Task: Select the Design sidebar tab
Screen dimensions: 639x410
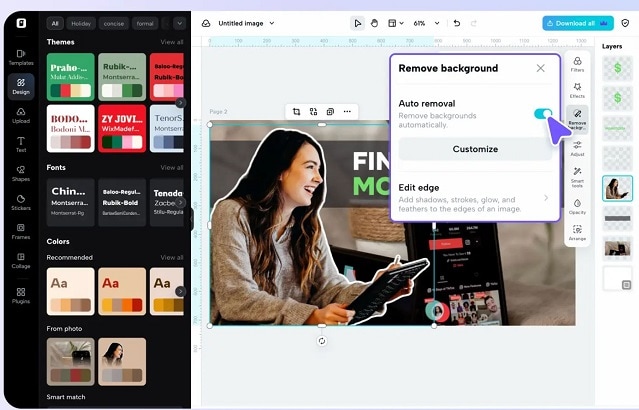Action: point(21,86)
